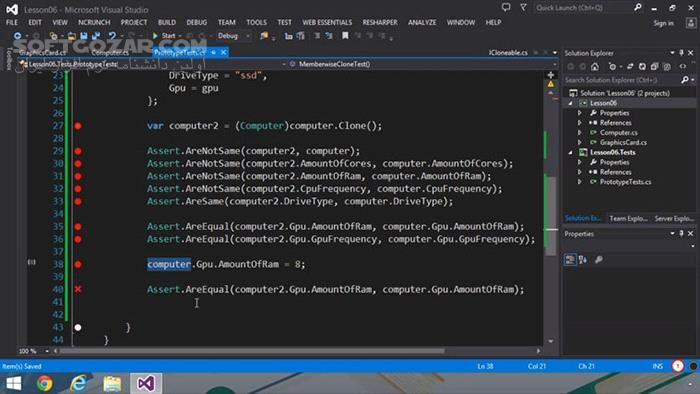Open the NCRUNCH menu
The height and width of the screenshot is (394, 700).
tap(94, 22)
